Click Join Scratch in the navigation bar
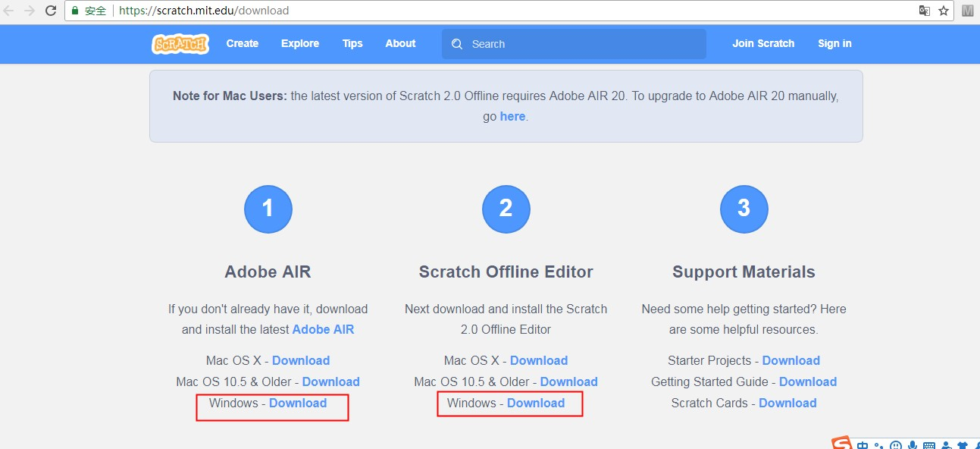This screenshot has height=449, width=980. pyautogui.click(x=763, y=43)
